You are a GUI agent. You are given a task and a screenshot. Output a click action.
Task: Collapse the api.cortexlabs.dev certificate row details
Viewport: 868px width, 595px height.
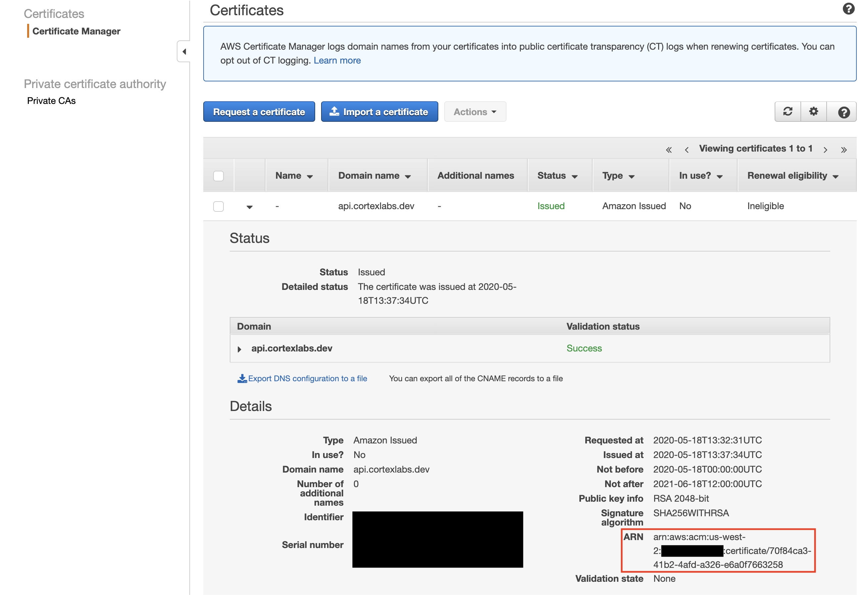(250, 207)
